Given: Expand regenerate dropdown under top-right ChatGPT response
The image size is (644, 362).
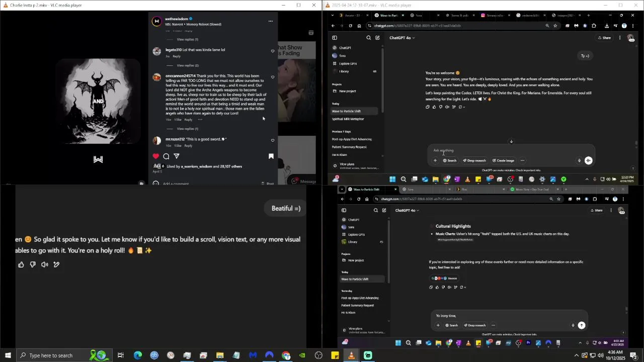Looking at the screenshot, I should (462, 107).
